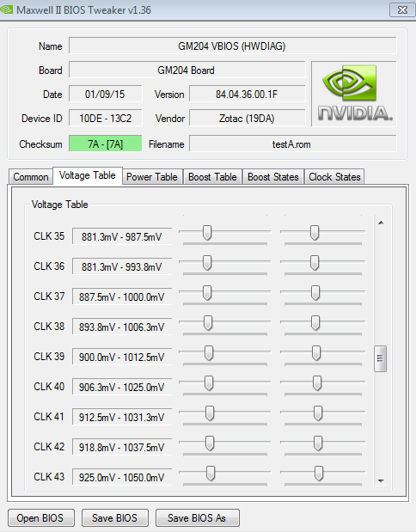Click the Board field GM204 Board

tap(187, 70)
